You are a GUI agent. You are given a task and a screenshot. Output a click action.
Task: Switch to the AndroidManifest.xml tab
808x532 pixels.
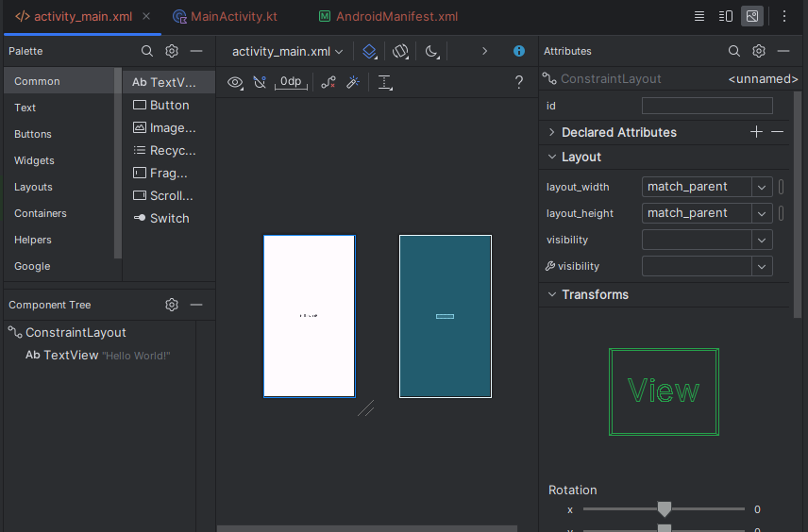pos(388,16)
